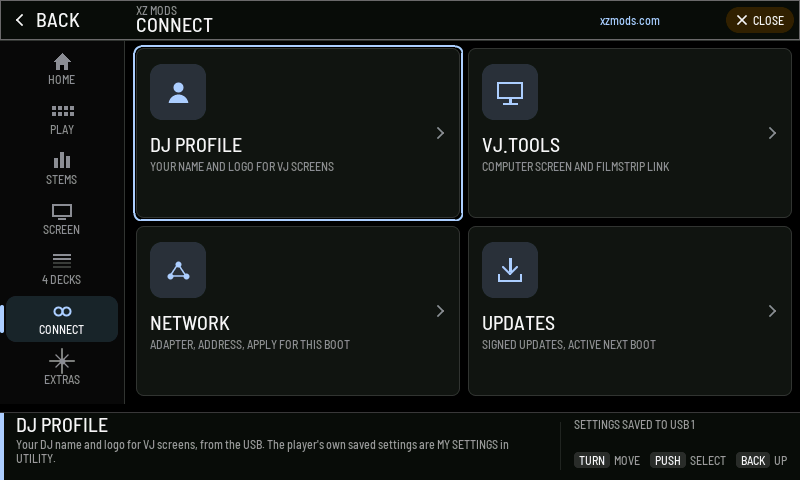
Task: Click 'SETTINGS SAVED TO USB1' status text
Action: 634,425
